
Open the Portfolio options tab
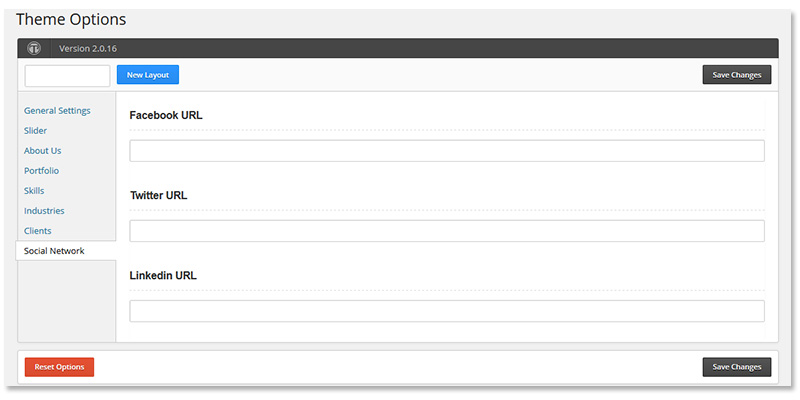(41, 171)
